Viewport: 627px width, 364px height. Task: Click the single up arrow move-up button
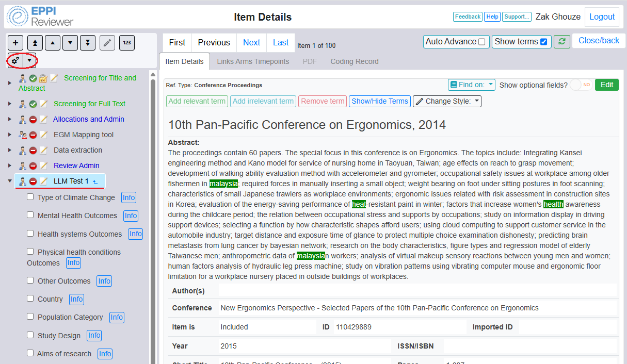coord(53,43)
